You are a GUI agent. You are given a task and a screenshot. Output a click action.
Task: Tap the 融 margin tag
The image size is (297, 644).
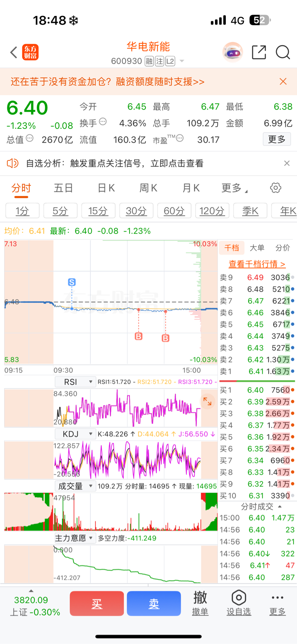point(149,61)
